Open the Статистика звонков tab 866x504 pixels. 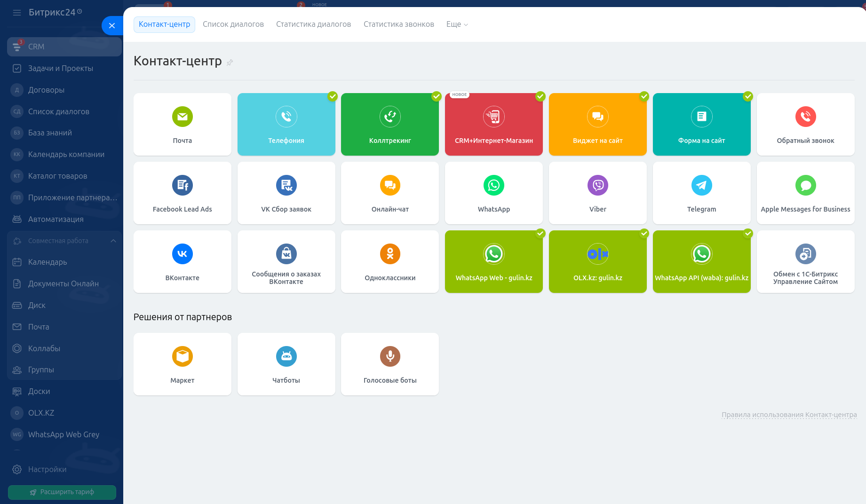398,24
